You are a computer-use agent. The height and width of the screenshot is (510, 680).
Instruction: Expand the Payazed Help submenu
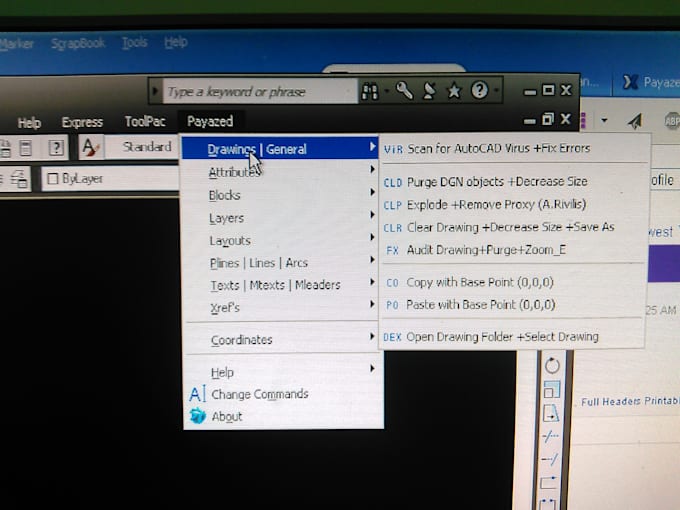point(282,372)
